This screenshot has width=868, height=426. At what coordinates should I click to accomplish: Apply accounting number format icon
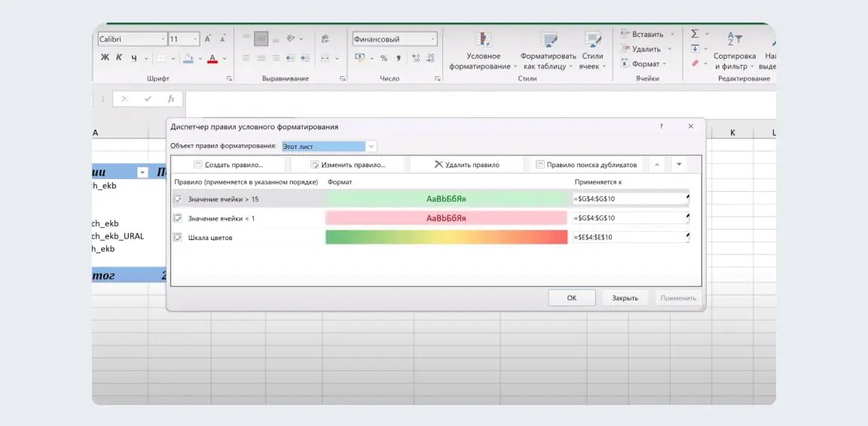pyautogui.click(x=360, y=58)
